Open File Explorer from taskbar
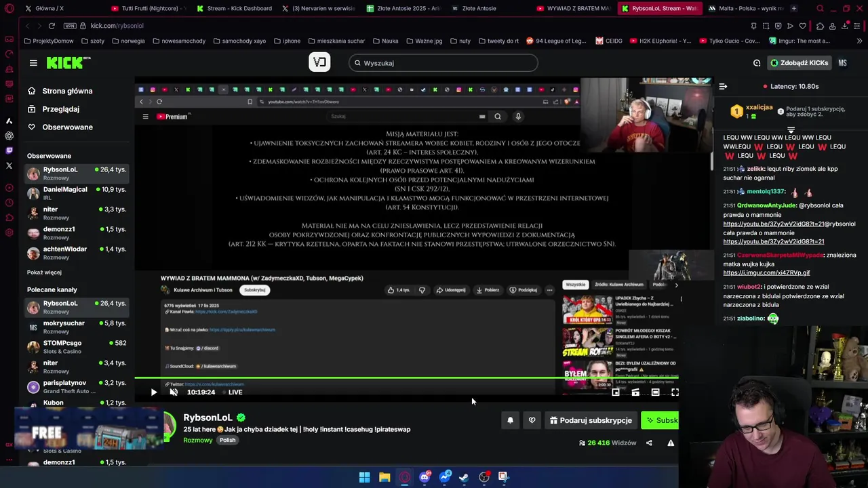Screen dimensions: 868x488 tap(384, 477)
